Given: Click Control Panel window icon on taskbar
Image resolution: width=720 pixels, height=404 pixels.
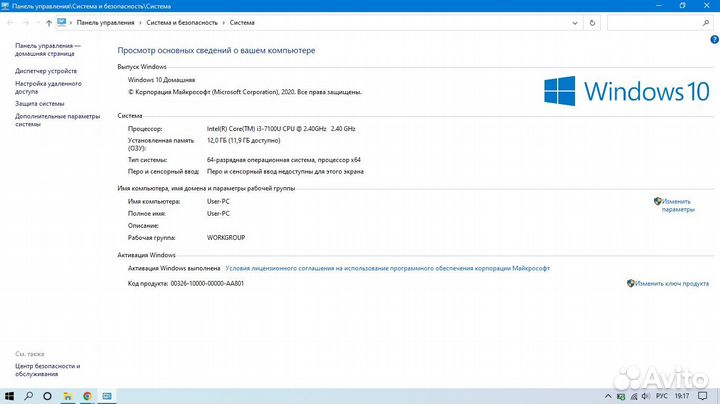Looking at the screenshot, I should click(x=107, y=396).
